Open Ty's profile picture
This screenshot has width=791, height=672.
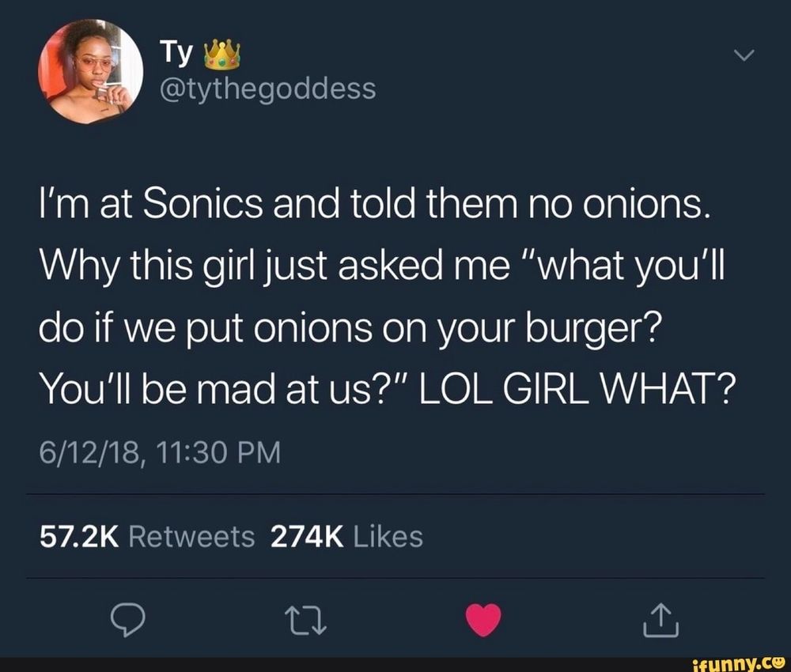click(x=90, y=72)
